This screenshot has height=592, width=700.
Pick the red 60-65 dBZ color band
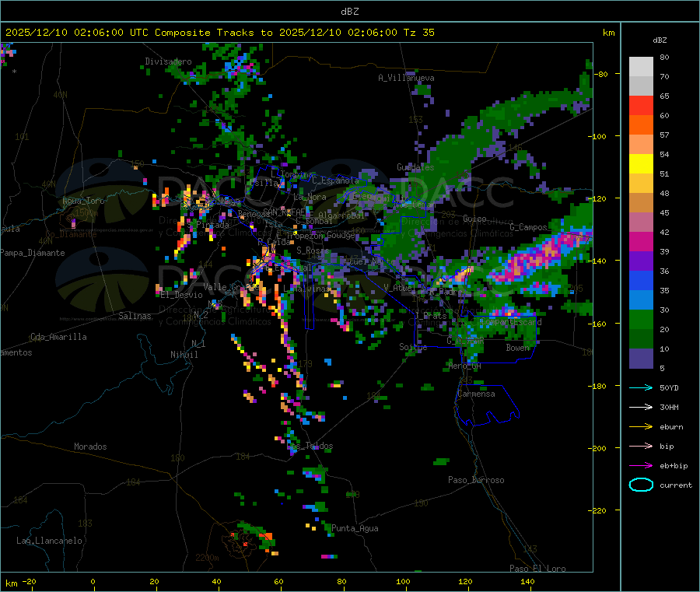(641, 105)
